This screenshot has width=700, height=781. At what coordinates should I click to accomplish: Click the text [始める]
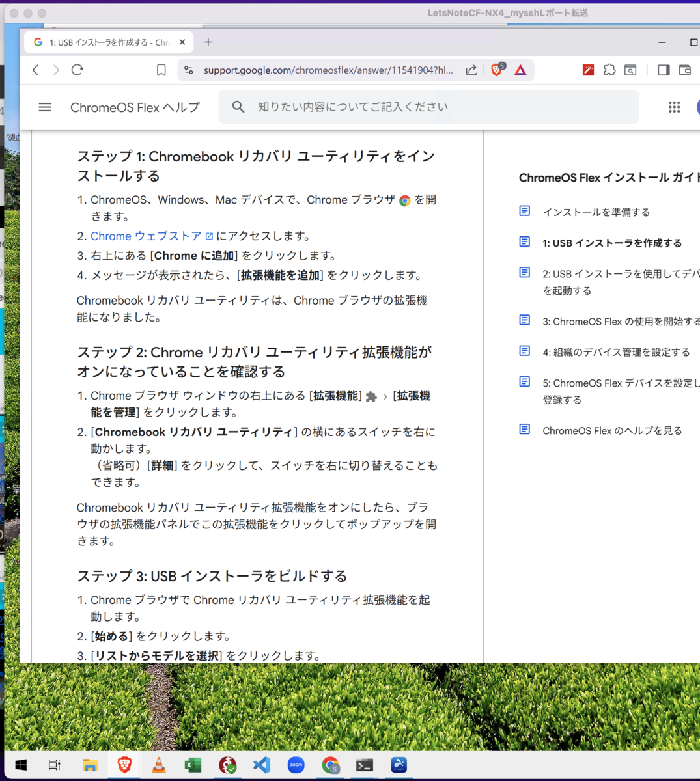tap(111, 636)
